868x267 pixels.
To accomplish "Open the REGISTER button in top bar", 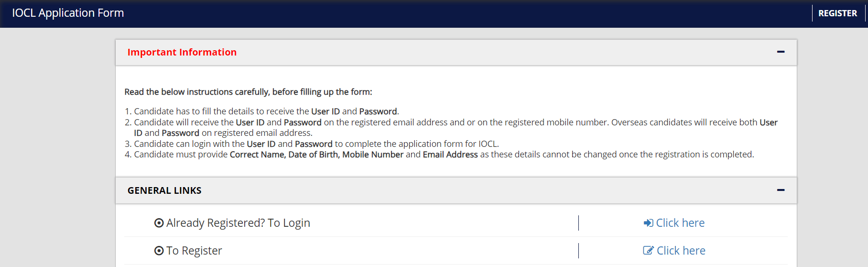I will click(x=837, y=13).
